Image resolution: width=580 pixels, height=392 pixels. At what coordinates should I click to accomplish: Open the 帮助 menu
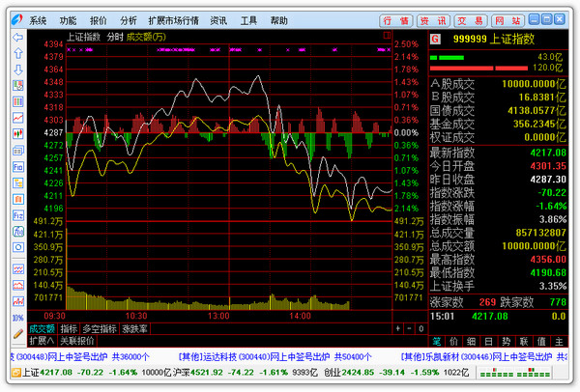tap(279, 20)
